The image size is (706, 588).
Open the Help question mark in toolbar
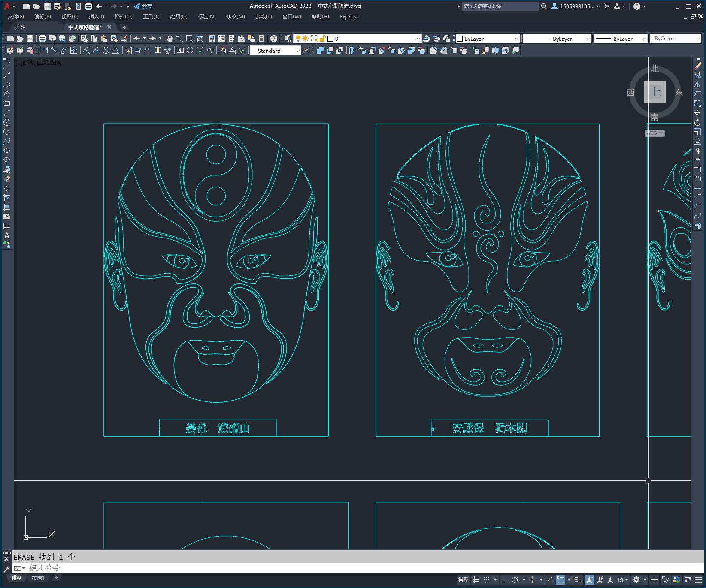[x=274, y=39]
